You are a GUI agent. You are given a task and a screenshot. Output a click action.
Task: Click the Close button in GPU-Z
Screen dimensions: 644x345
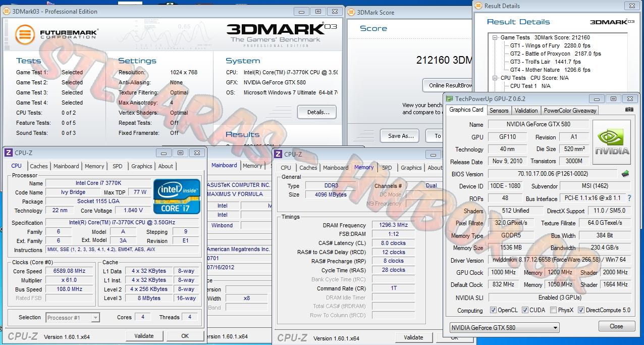click(x=616, y=326)
